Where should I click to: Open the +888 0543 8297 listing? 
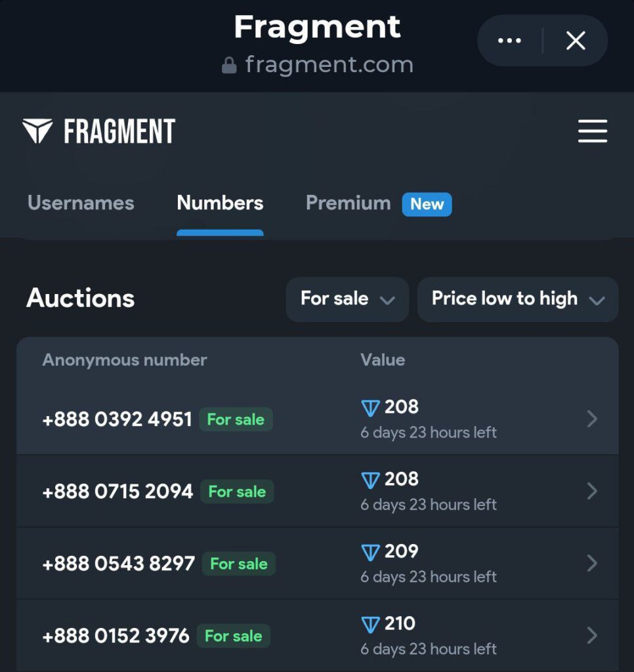[118, 564]
